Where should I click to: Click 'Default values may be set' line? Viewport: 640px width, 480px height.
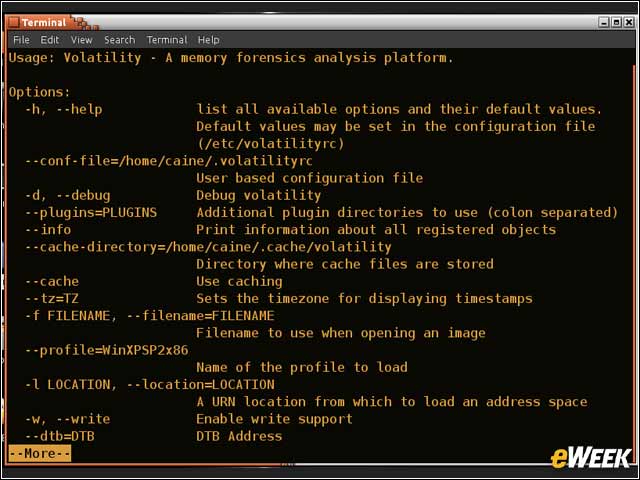(x=396, y=127)
